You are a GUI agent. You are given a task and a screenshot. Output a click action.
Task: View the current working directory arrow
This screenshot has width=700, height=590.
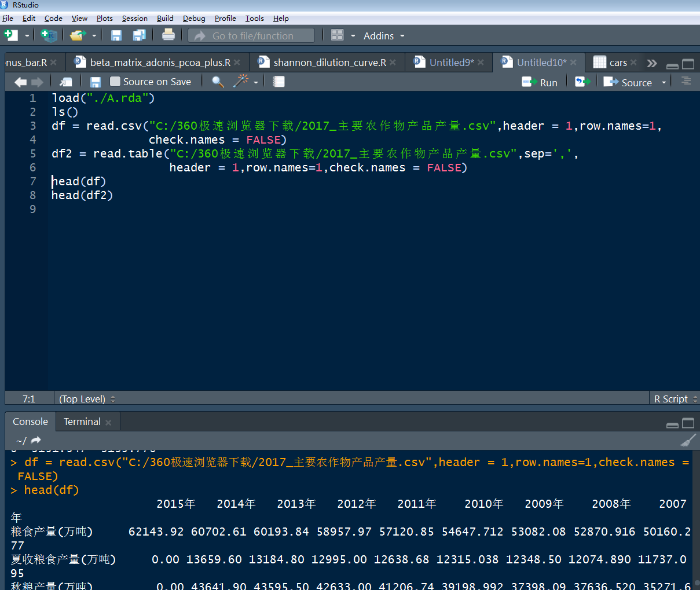(36, 440)
